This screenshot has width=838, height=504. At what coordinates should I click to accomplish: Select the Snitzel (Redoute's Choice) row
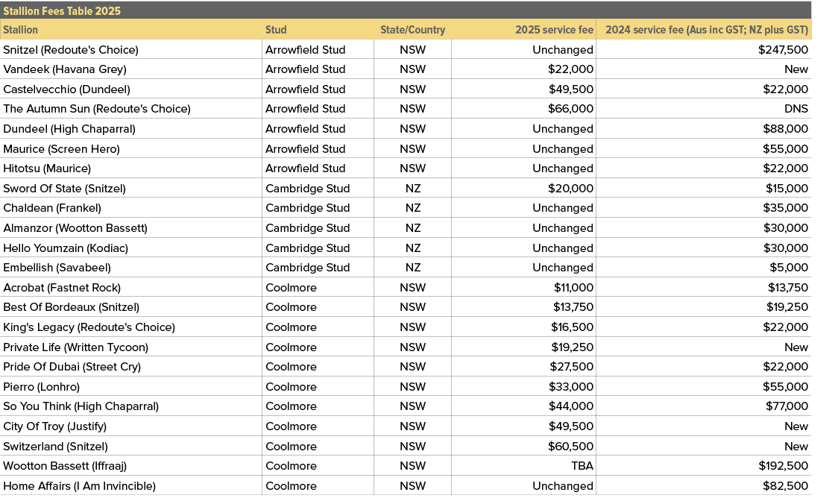71,49
